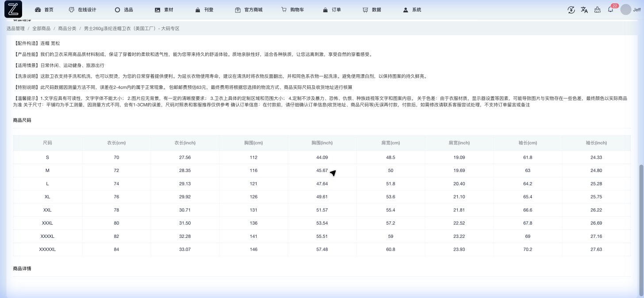The image size is (644, 298).
Task: Click the 121 chest cm cell
Action: 253,183
